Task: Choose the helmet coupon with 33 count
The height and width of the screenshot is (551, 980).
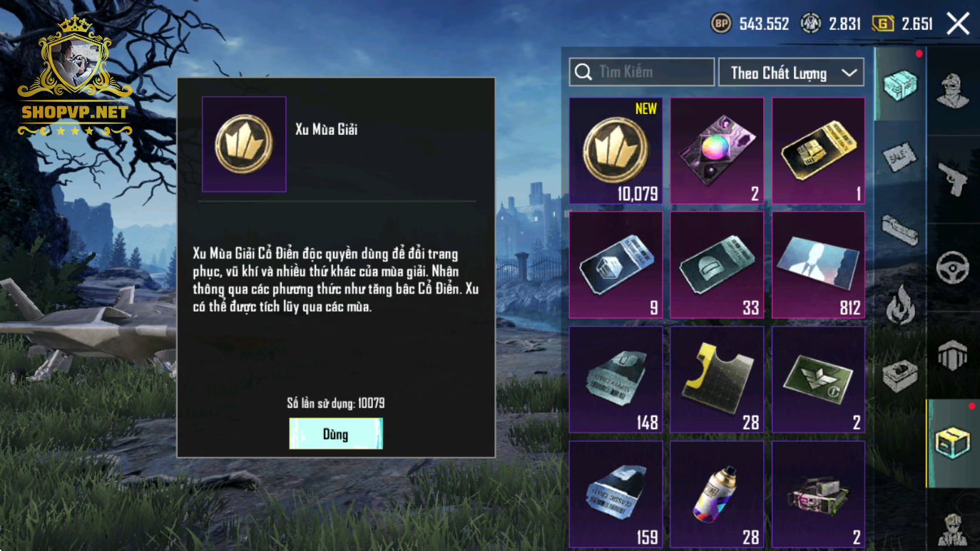Action: pos(717,265)
